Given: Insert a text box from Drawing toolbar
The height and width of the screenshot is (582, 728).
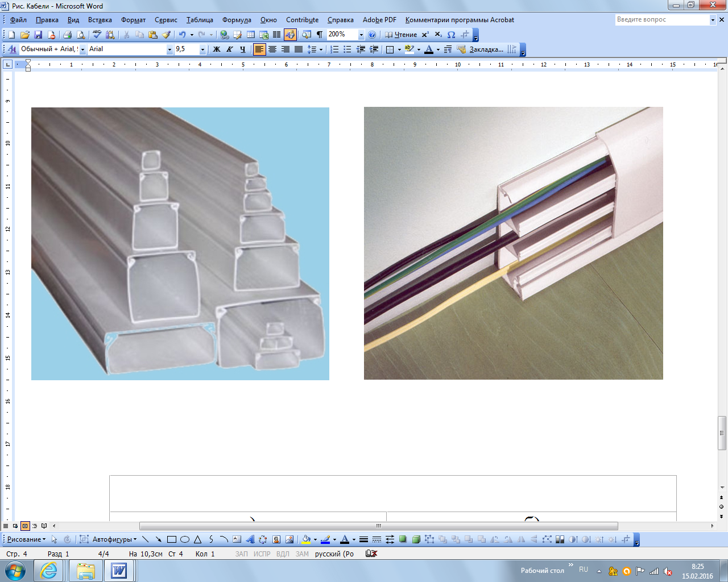Looking at the screenshot, I should click(x=237, y=539).
